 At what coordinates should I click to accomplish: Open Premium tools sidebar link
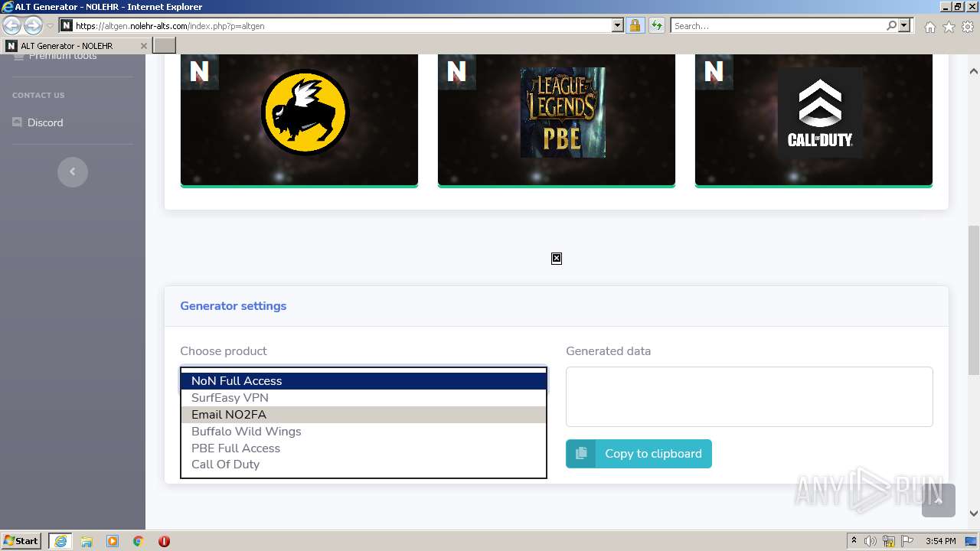63,56
